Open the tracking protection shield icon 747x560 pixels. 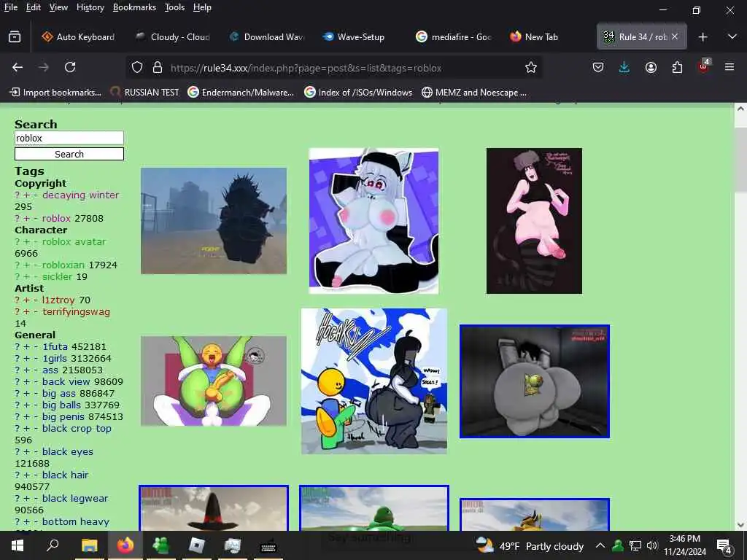tap(137, 68)
